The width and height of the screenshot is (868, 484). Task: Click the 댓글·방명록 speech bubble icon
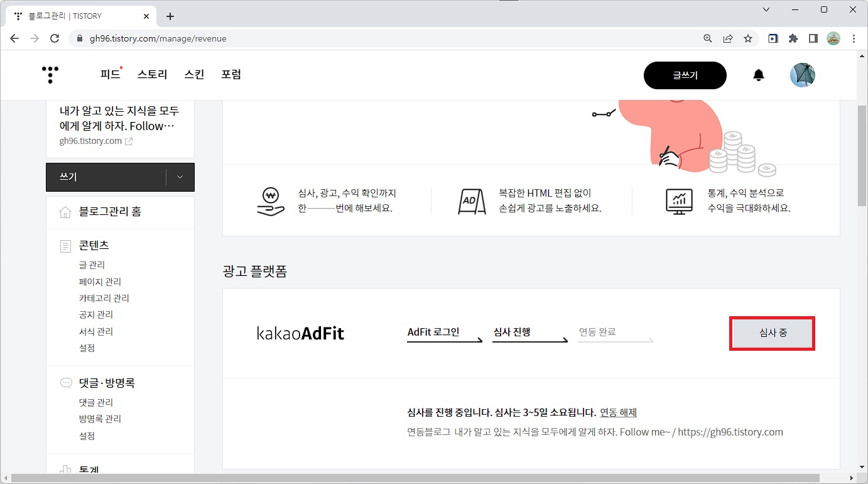(65, 383)
